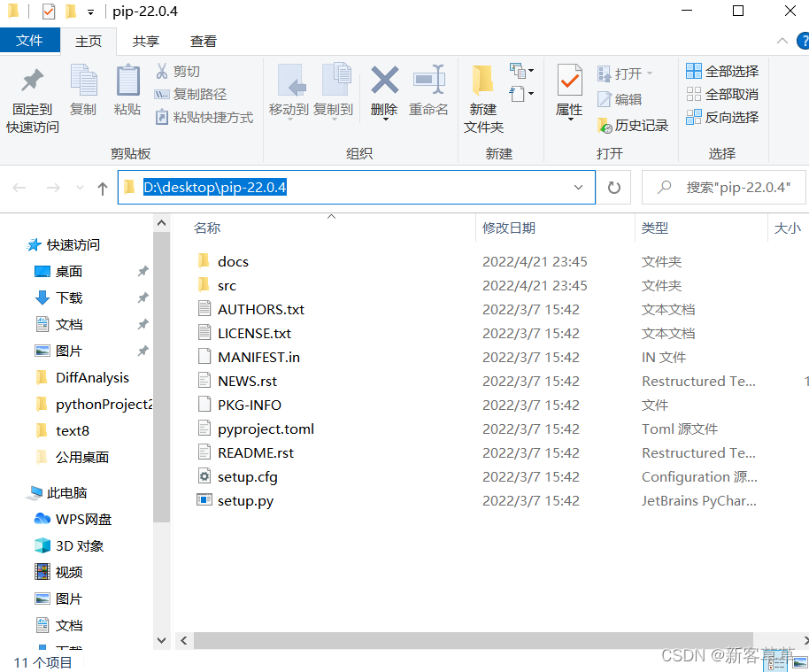809x672 pixels.
Task: Click Invert Selection in the ribbon
Action: (722, 118)
